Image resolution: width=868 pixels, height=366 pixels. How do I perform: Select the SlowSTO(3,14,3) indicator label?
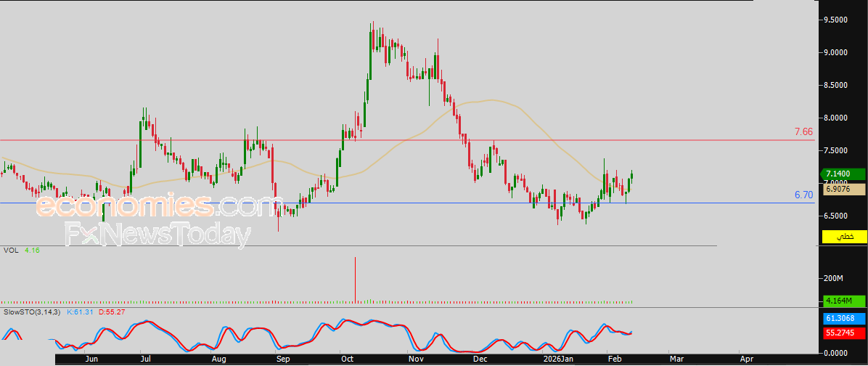(x=33, y=312)
